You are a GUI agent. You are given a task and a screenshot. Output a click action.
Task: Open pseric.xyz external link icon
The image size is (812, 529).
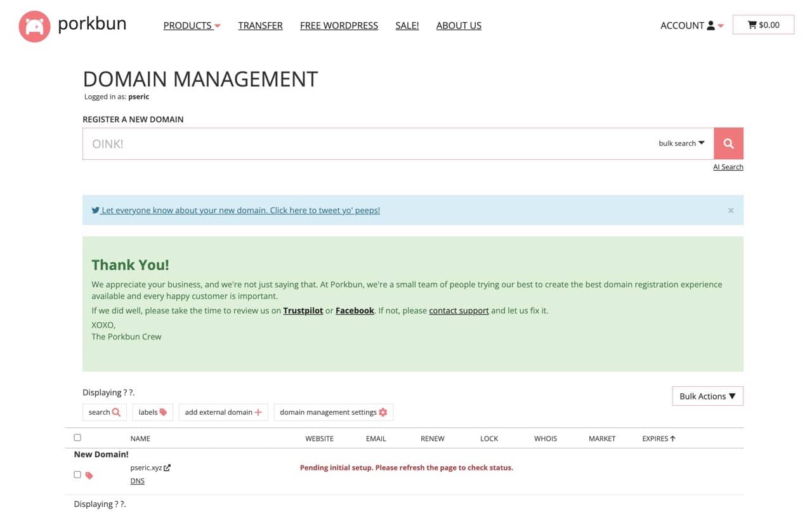click(167, 467)
